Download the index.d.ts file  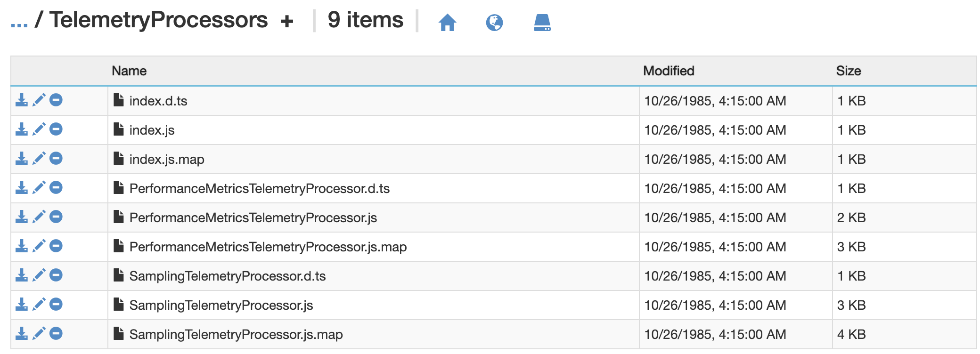[21, 100]
